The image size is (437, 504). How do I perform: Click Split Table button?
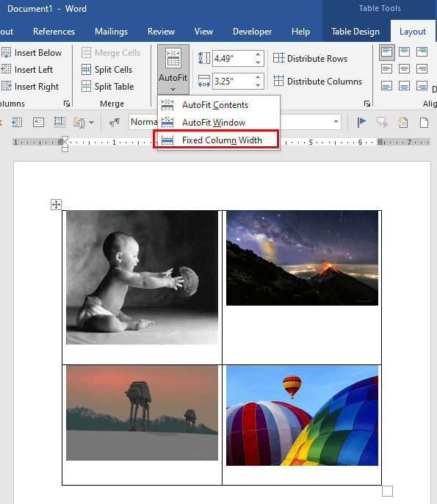click(108, 87)
